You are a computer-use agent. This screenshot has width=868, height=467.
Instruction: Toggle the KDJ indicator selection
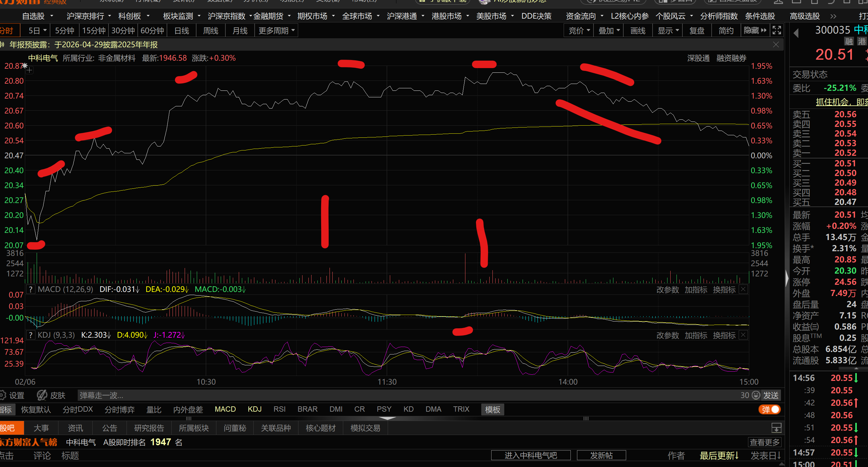(254, 409)
